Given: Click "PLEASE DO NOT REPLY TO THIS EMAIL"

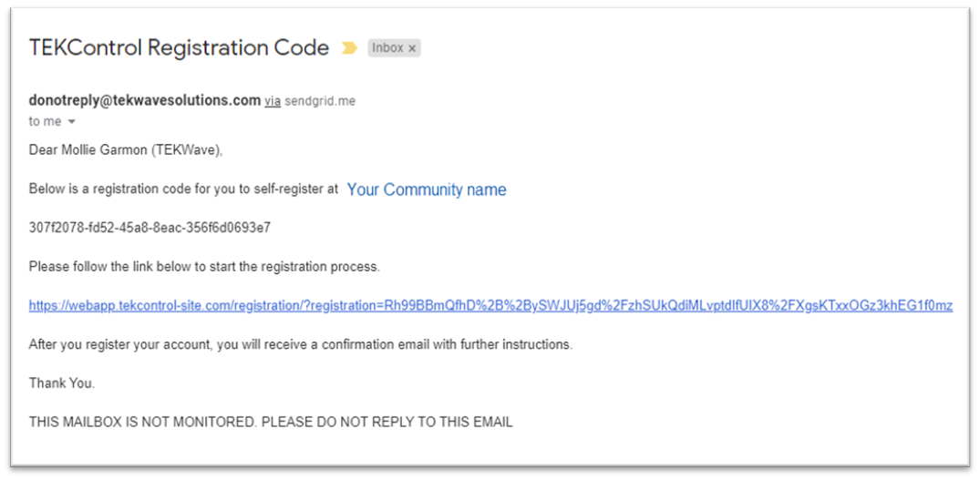Looking at the screenshot, I should coord(387,423).
